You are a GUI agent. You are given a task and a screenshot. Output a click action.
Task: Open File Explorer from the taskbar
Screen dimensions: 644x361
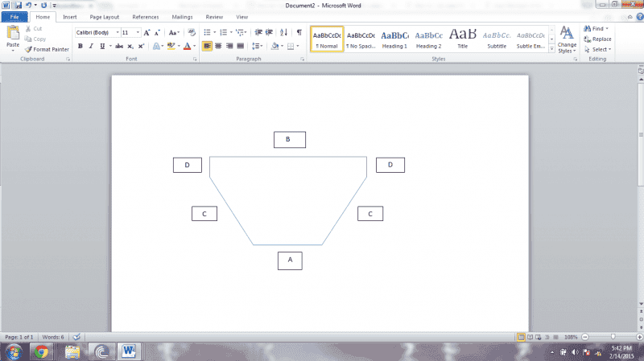tap(72, 351)
